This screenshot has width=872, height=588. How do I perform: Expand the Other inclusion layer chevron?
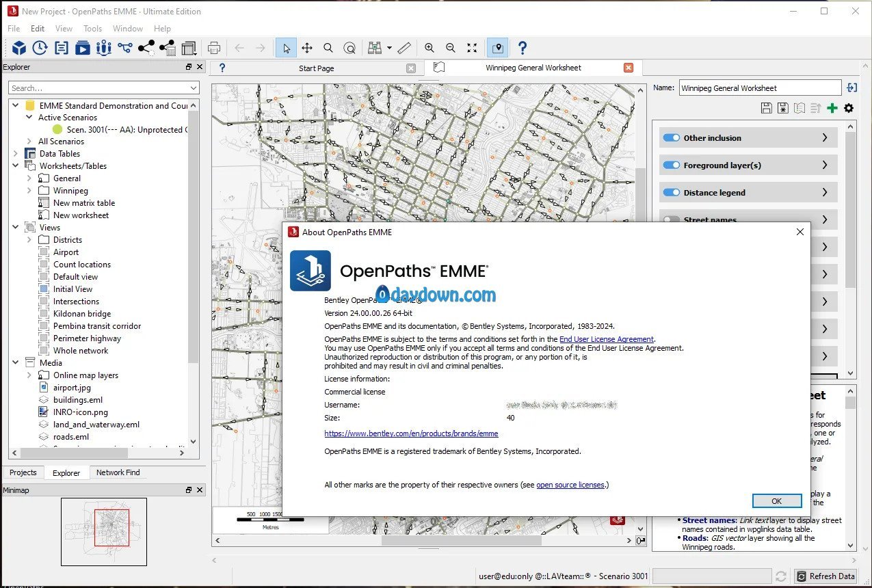(825, 137)
